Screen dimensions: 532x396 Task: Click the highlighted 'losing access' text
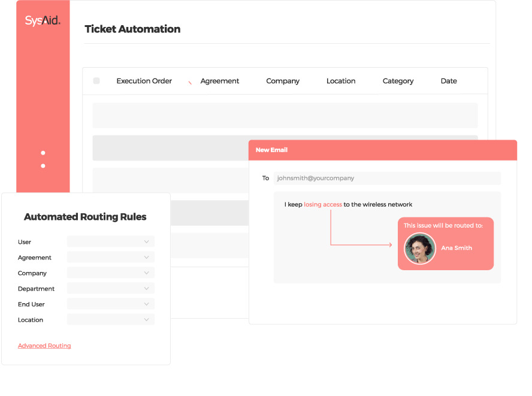pos(323,205)
